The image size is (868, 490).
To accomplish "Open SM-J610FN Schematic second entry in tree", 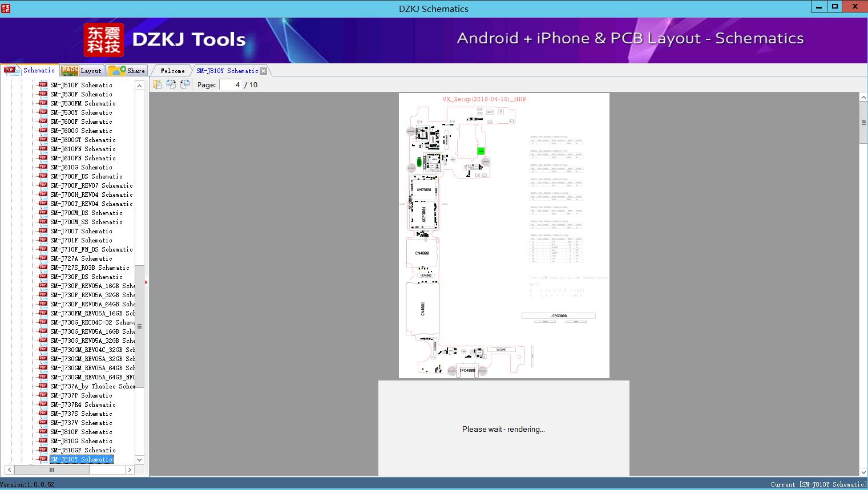I will point(83,158).
